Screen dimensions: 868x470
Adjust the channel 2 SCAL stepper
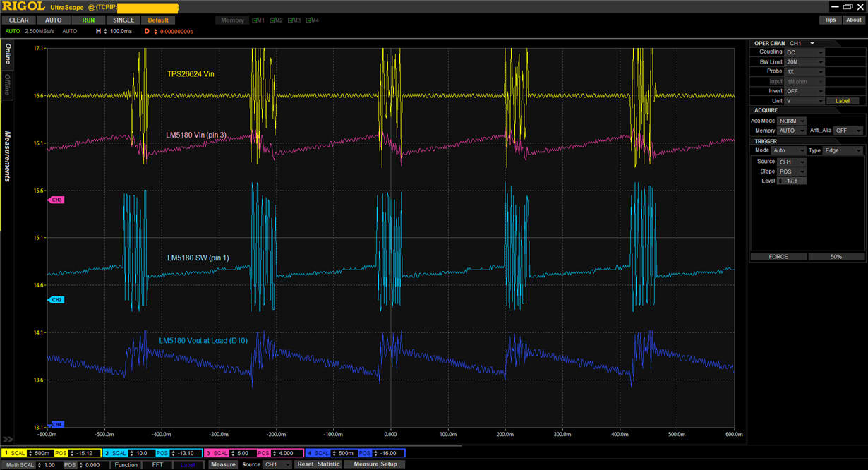tap(131, 453)
